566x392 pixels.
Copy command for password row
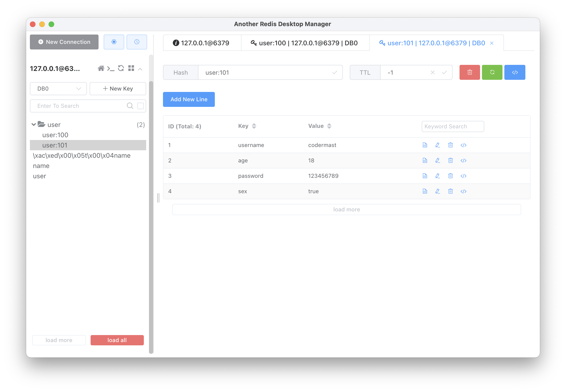coord(463,176)
